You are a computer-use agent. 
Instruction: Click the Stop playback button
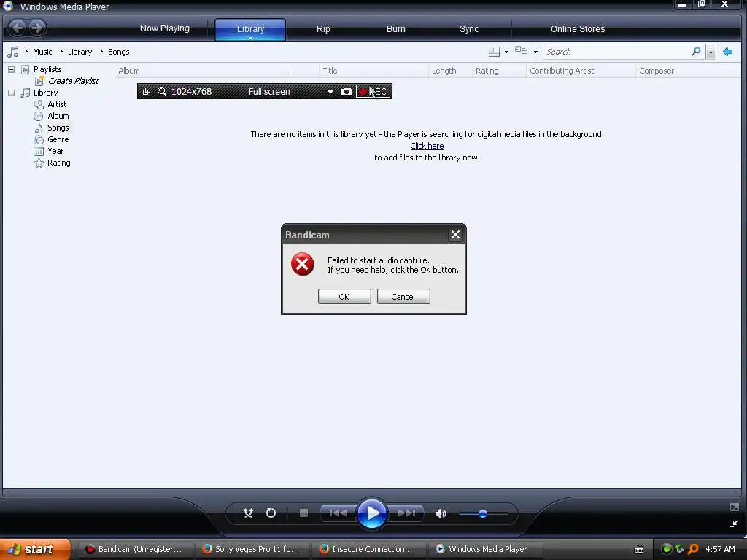click(303, 513)
